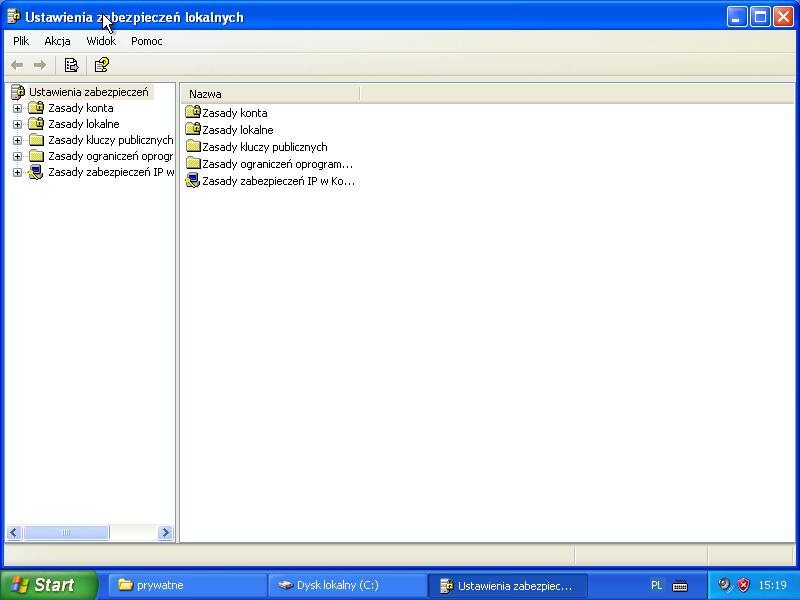Expand Zasady konta tree node

pos(17,108)
